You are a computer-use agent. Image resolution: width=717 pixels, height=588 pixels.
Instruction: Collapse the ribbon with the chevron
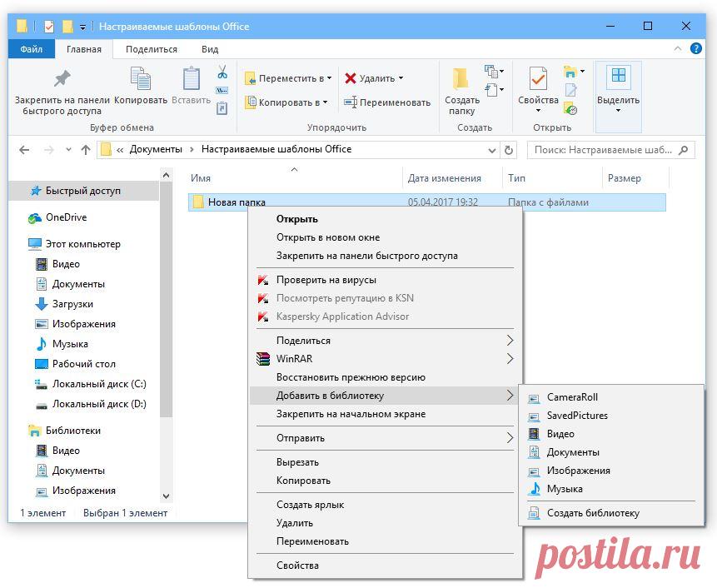[x=678, y=48]
